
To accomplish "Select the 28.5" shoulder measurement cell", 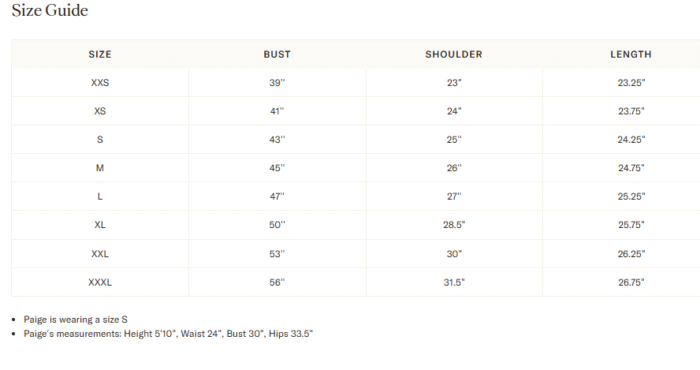I will click(454, 225).
